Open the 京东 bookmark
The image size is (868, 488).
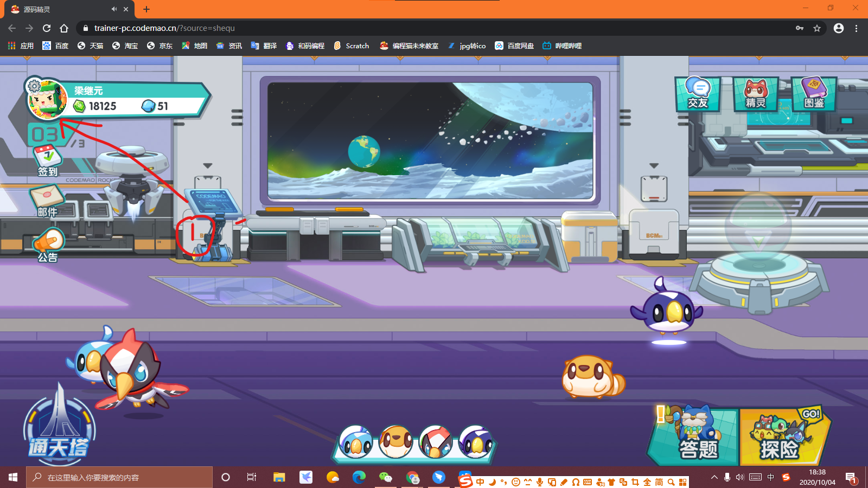click(159, 46)
